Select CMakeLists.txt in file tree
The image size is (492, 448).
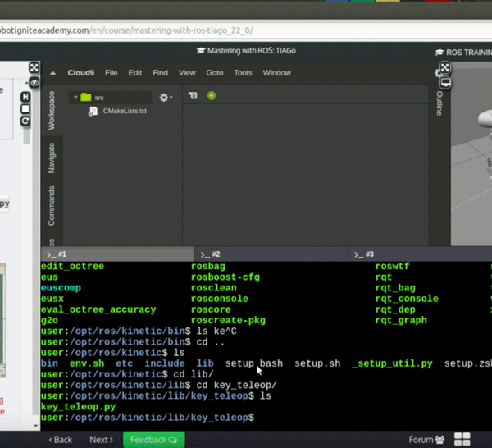(x=125, y=111)
